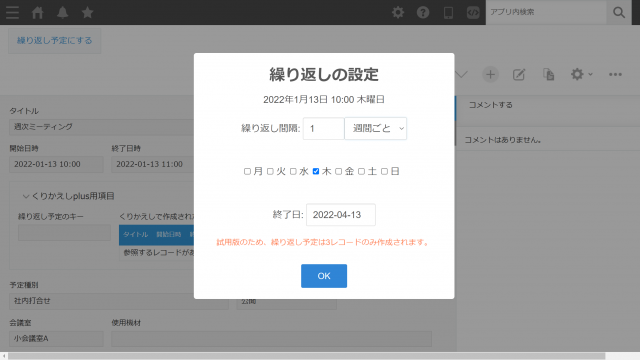The height and width of the screenshot is (360, 640).
Task: Click the search magnifier icon
Action: click(619, 12)
